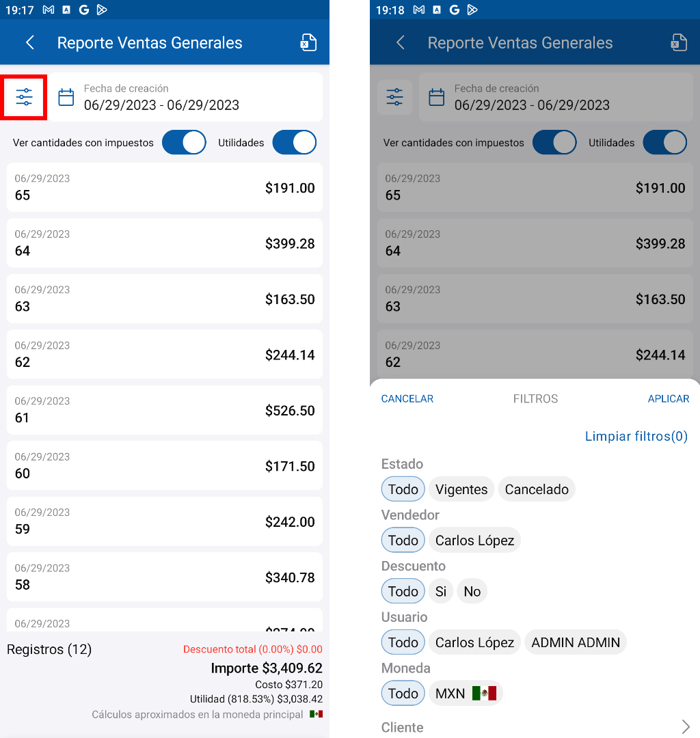Tap Google icon in right status bar
This screenshot has height=738, width=700.
(x=455, y=10)
